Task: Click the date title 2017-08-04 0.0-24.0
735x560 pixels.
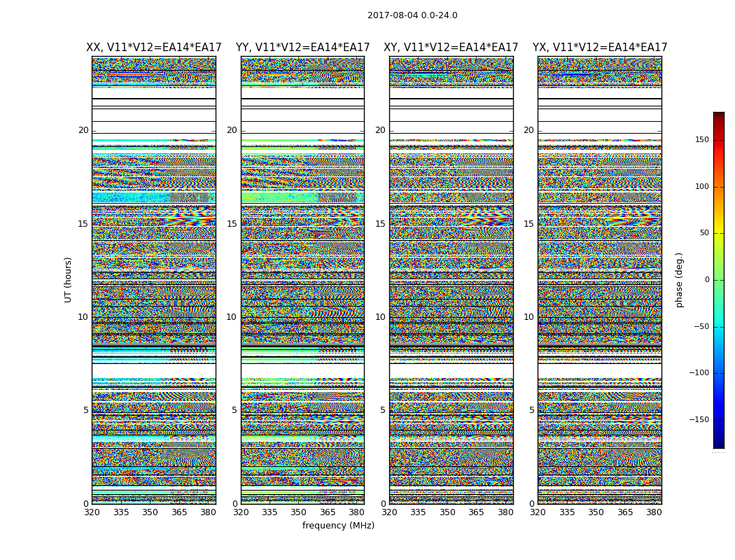Action: tap(412, 15)
